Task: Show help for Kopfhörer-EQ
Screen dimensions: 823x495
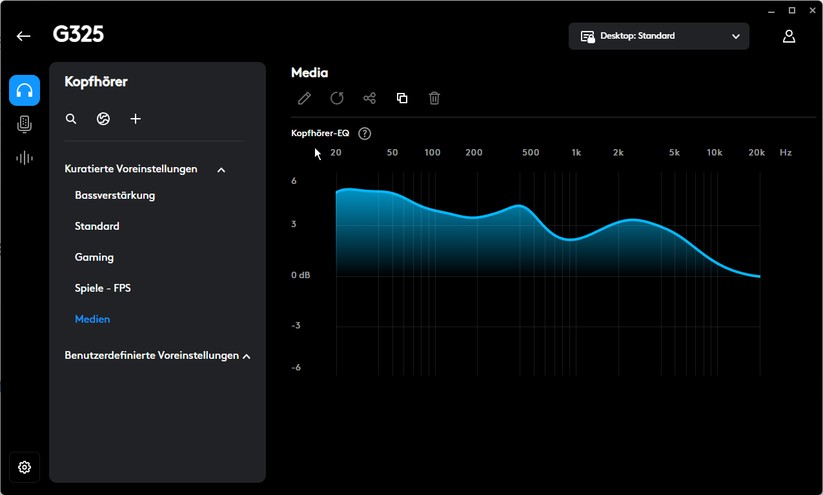Action: (x=364, y=133)
